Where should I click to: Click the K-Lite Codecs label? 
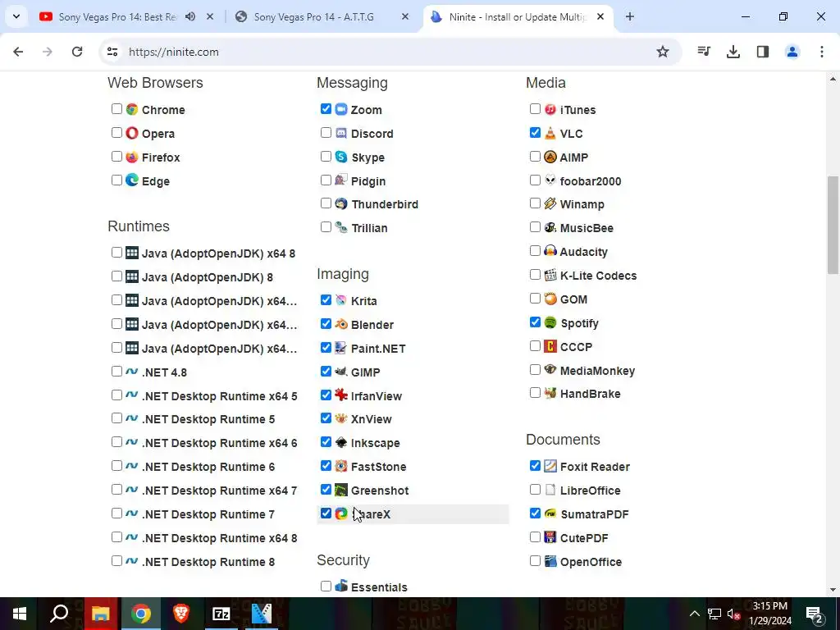point(598,276)
